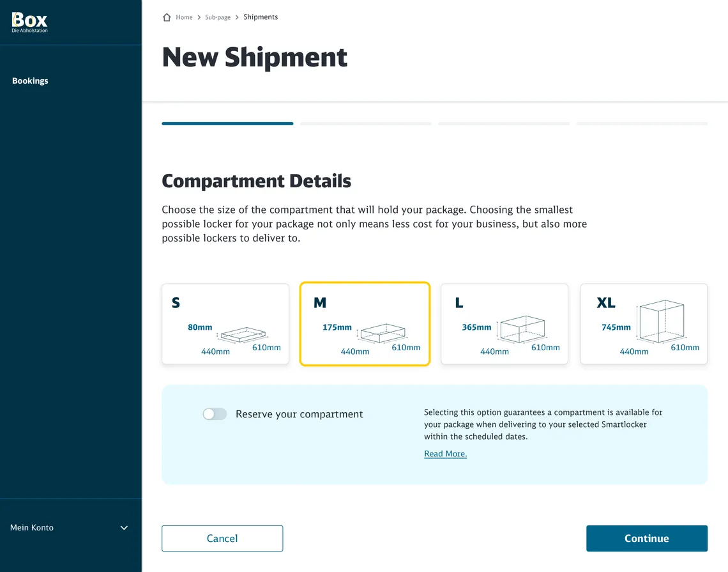Click the L compartment box illustration

[x=522, y=329]
